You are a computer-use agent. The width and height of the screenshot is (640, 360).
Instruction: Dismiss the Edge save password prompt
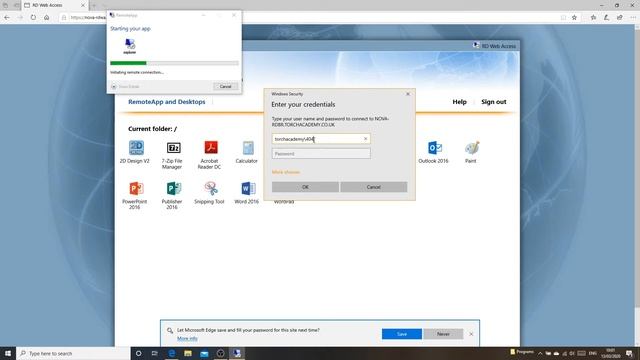(x=471, y=334)
